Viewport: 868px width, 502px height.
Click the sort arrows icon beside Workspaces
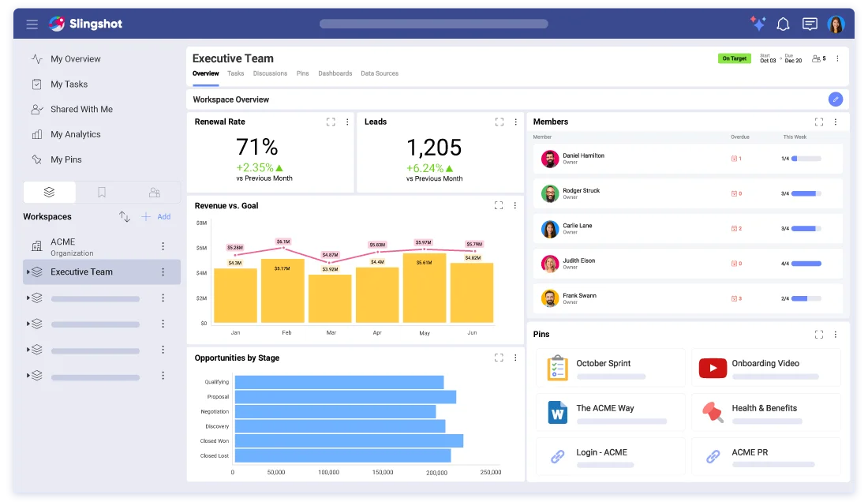coord(124,216)
